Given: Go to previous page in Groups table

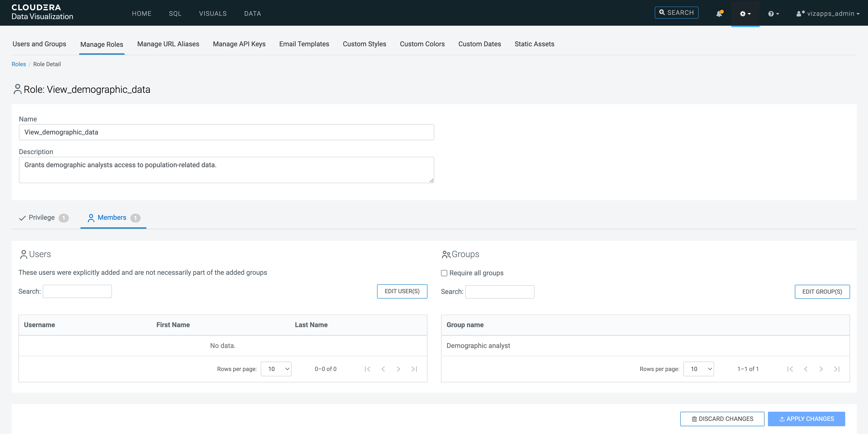Looking at the screenshot, I should click(805, 369).
